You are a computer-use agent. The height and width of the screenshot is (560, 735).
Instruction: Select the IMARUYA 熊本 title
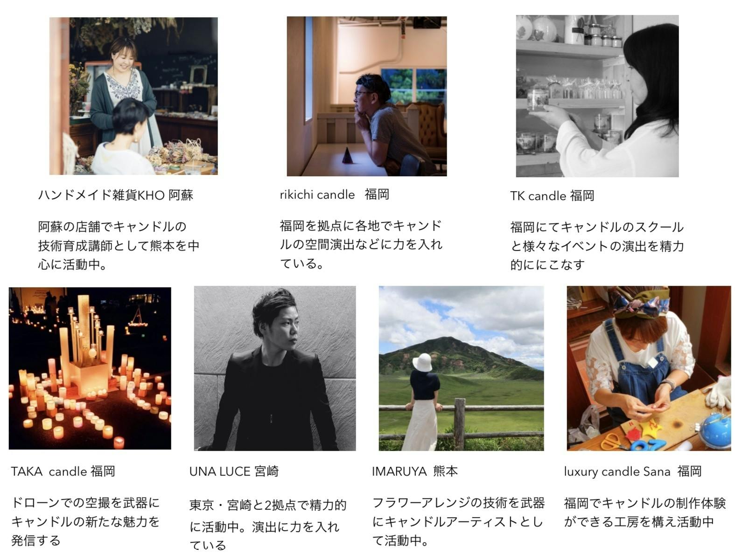pyautogui.click(x=415, y=471)
